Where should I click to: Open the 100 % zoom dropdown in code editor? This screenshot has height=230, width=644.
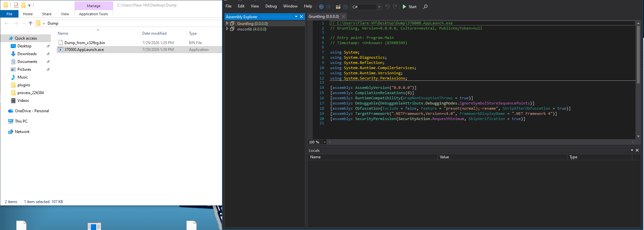(324, 142)
